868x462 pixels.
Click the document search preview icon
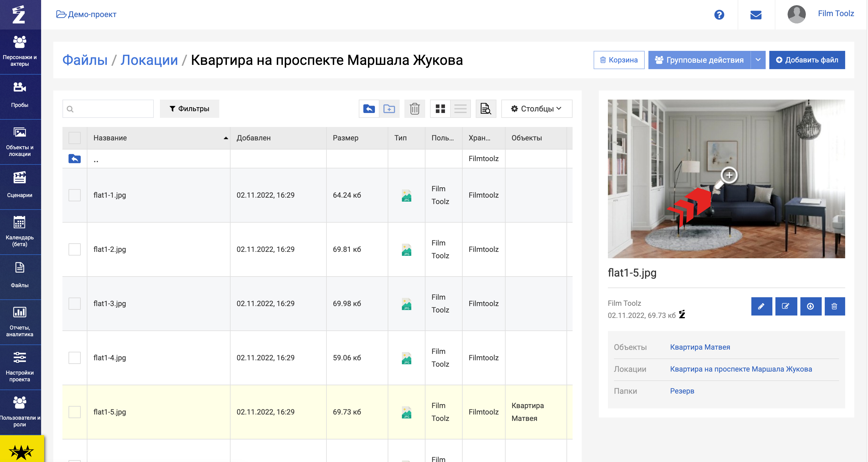[x=485, y=109]
